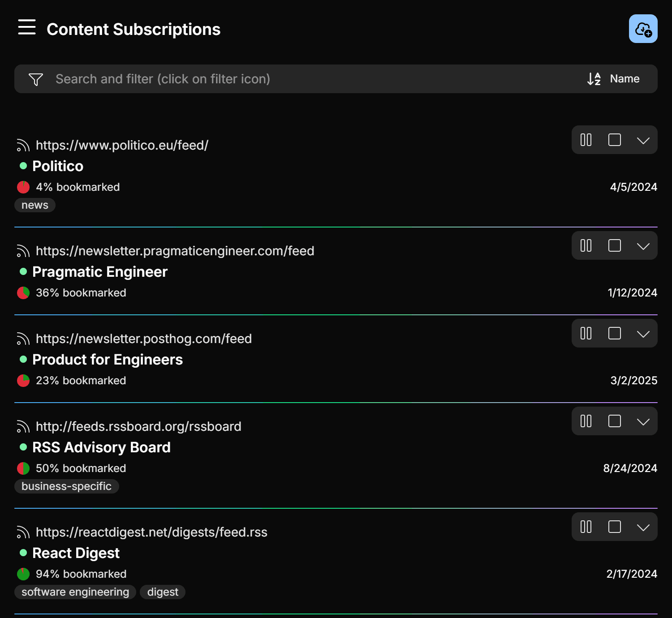Expand the Product for Engineers row
This screenshot has width=672, height=618.
[643, 333]
